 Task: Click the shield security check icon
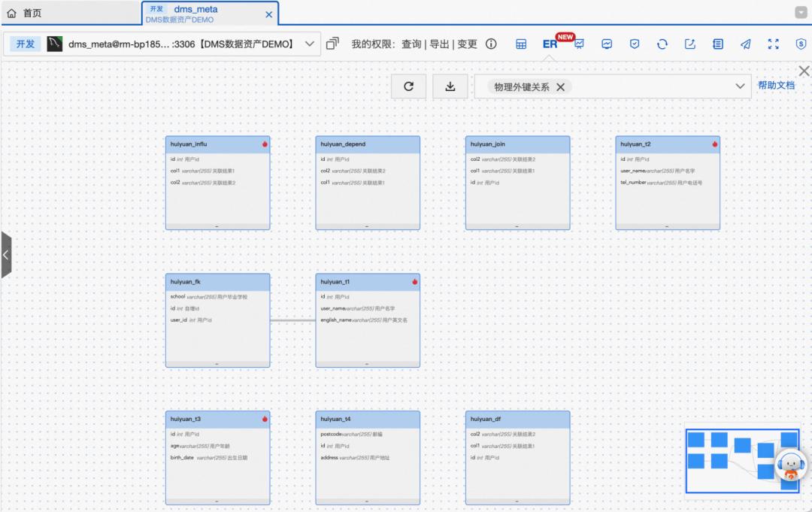click(x=634, y=44)
